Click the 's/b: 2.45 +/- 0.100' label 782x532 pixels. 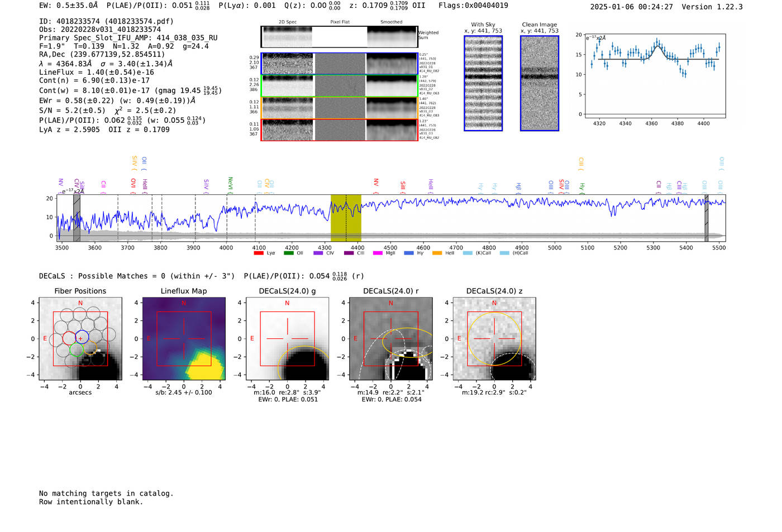click(x=184, y=392)
